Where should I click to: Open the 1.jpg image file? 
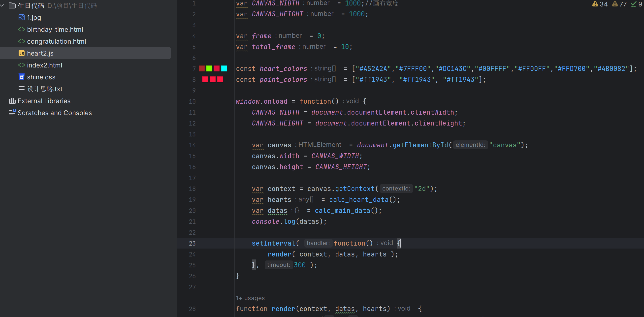click(34, 17)
